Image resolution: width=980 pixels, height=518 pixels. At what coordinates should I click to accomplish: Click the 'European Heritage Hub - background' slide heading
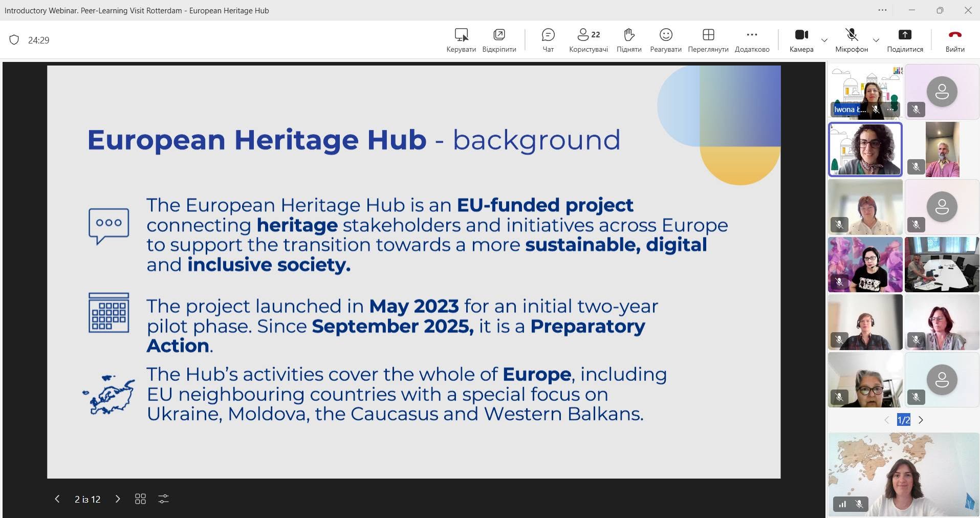354,140
